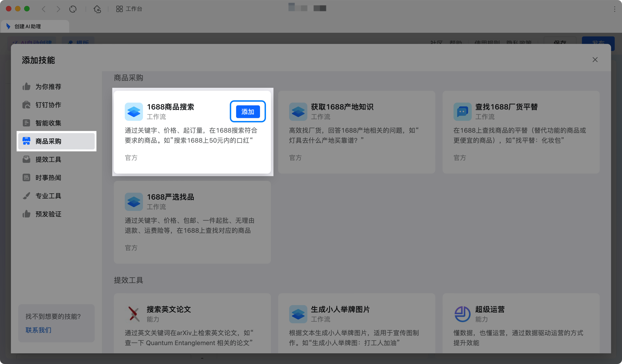The height and width of the screenshot is (364, 622).
Task: Open the 超级运营 card title
Action: 490,309
